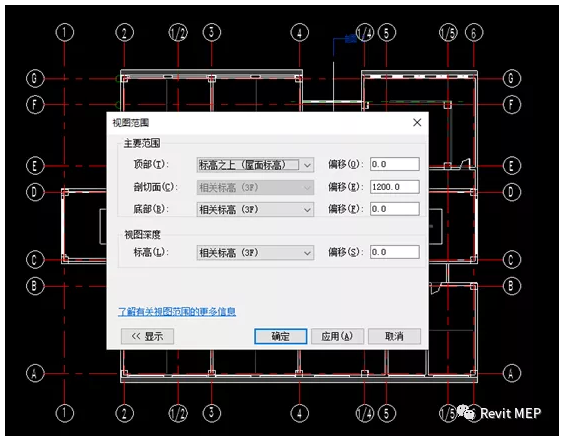Select grid bubble 1/5 above the plan
Viewport: 564px width, 440px height.
448,33
